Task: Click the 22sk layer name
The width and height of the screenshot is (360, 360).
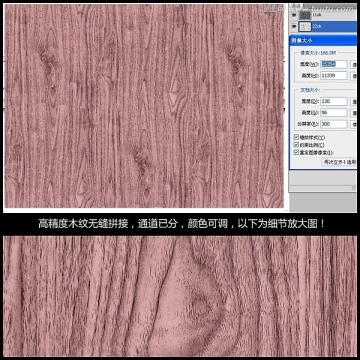Action: point(317,26)
